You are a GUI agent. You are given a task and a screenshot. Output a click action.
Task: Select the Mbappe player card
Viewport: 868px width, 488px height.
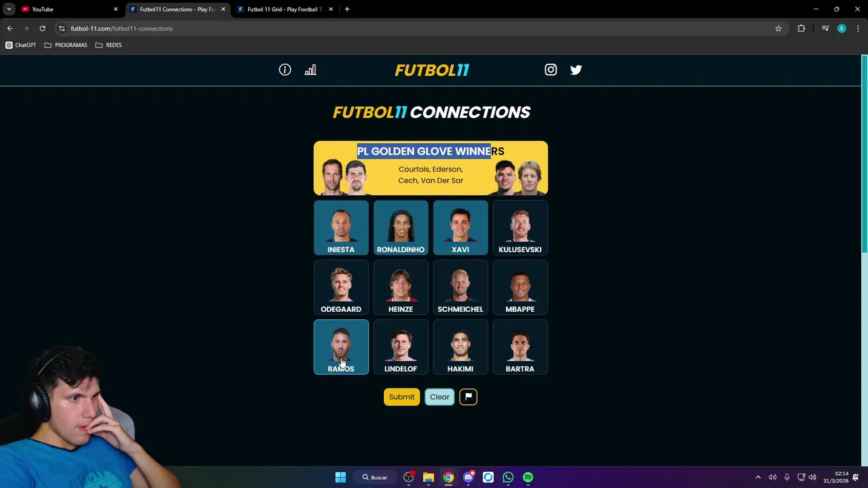520,287
